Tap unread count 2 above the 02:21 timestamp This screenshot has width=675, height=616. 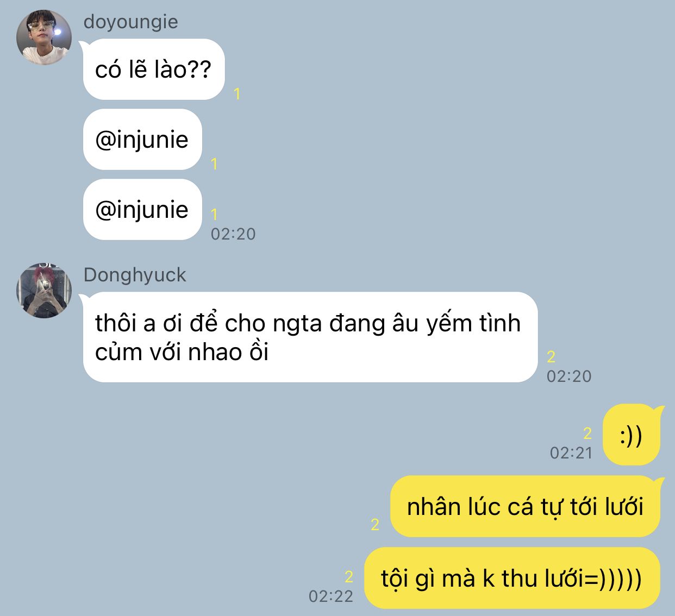coord(587,433)
